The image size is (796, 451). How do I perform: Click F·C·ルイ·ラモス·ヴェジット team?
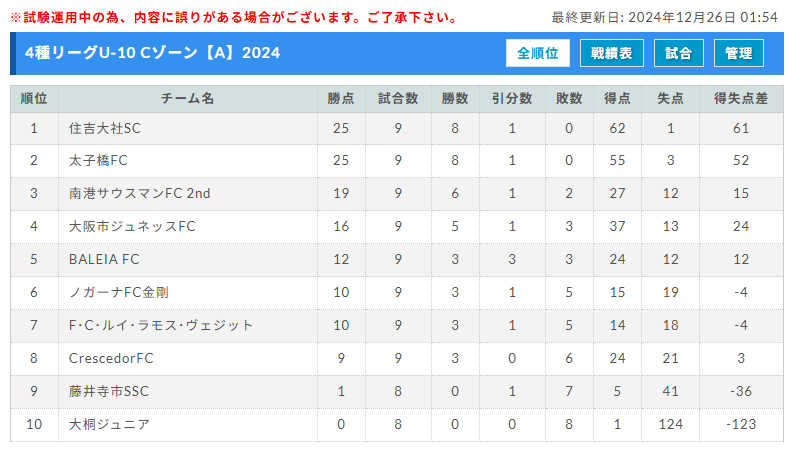[161, 326]
